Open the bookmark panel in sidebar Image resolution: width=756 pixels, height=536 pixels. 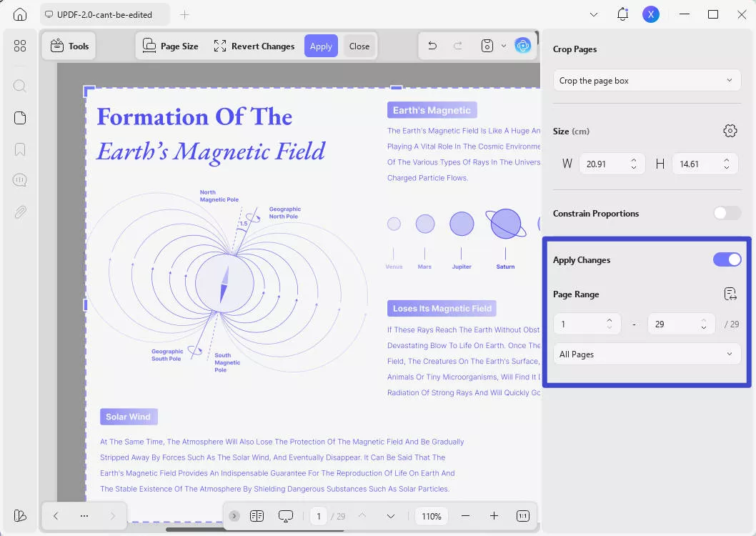[20, 149]
